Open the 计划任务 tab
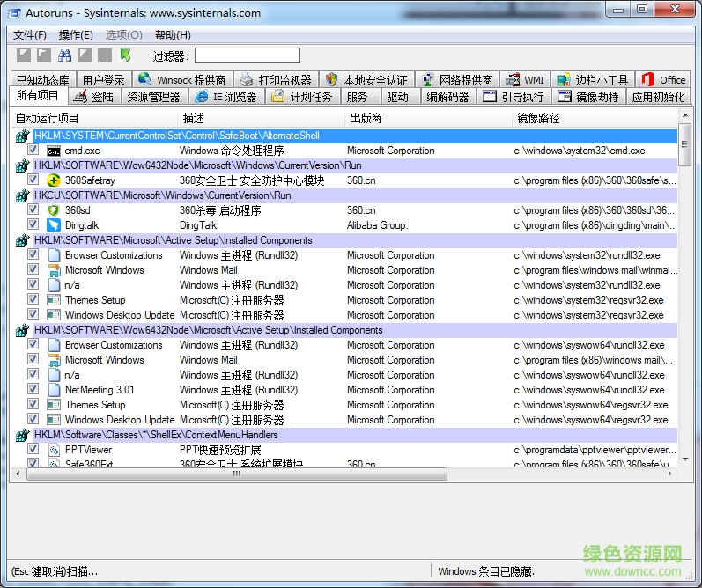Viewport: 702px width, 588px height. 303,96
